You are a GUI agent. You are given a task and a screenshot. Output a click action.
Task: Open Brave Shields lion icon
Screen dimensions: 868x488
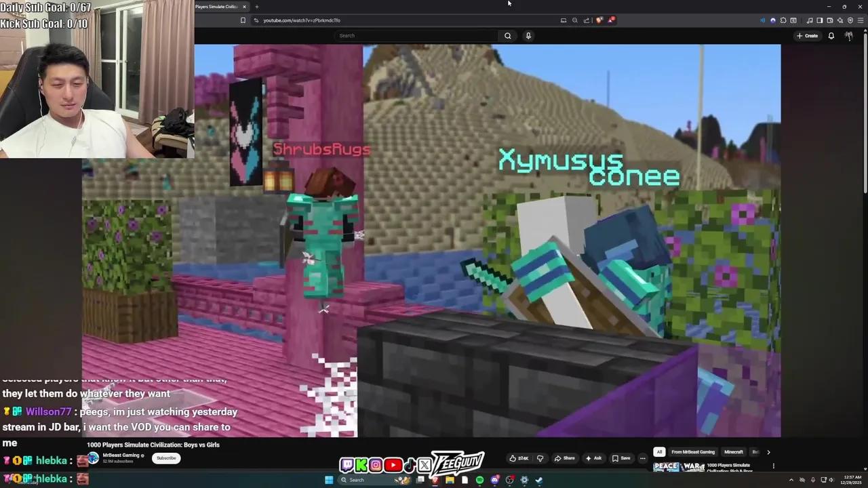599,20
